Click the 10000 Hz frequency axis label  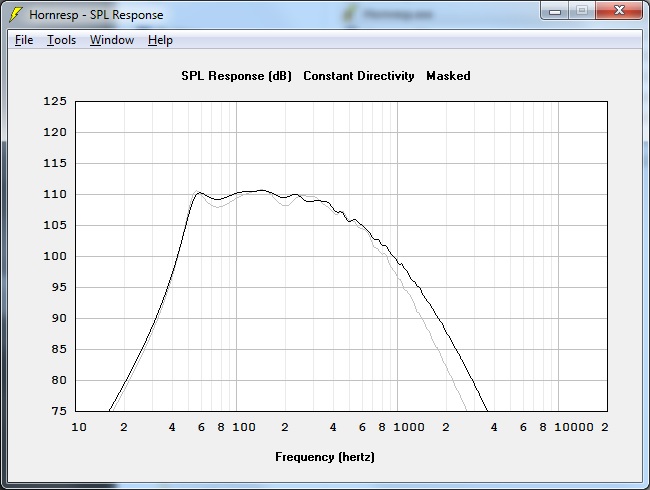(x=573, y=427)
